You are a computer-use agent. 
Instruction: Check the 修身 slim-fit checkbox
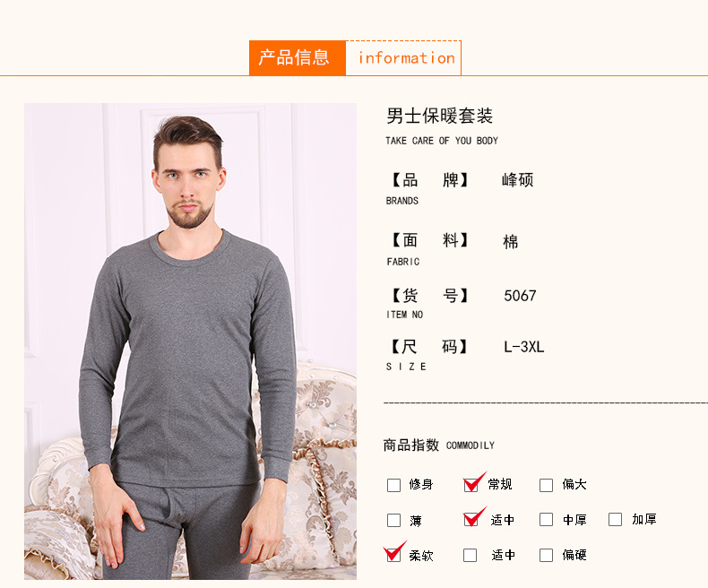point(393,485)
